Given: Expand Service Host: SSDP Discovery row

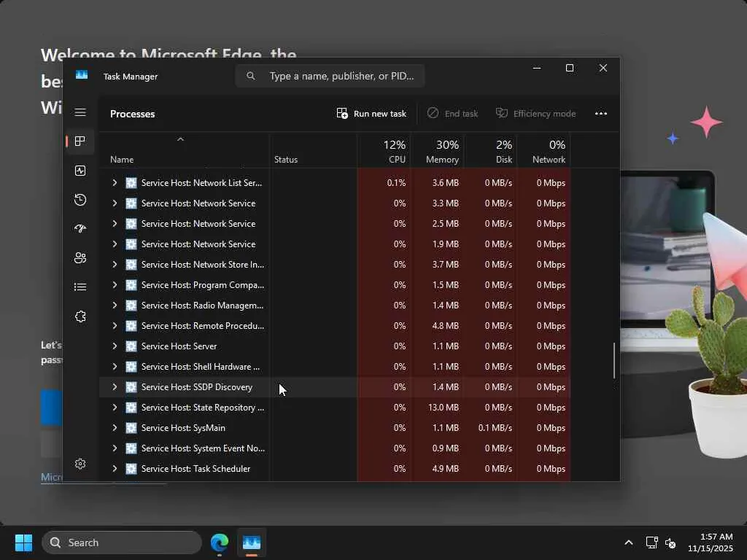Looking at the screenshot, I should (x=115, y=387).
